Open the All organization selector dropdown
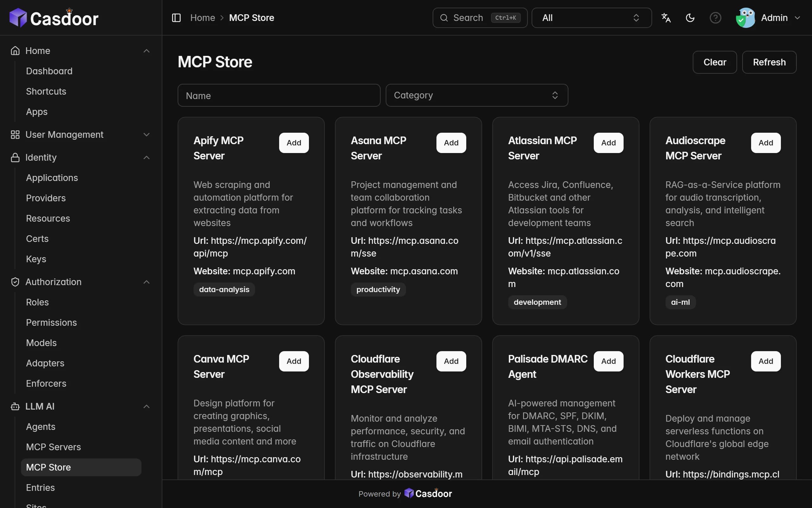Viewport: 812px width, 508px height. [592, 18]
